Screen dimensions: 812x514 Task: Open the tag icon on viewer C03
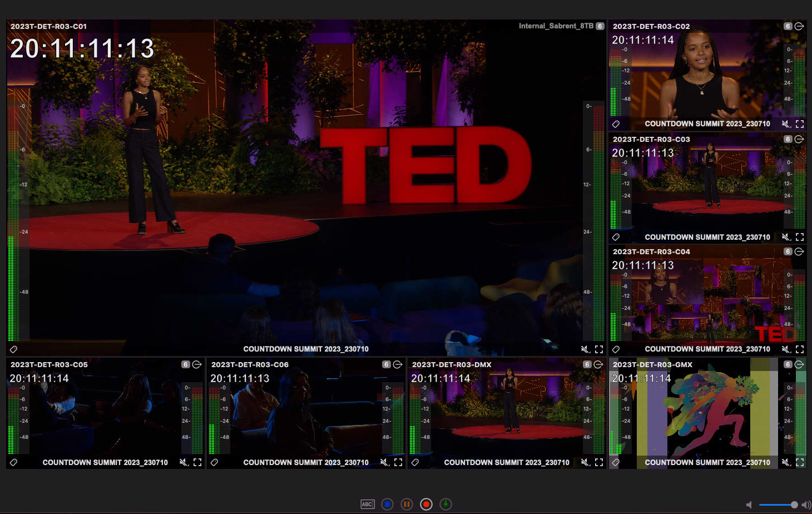coord(616,237)
